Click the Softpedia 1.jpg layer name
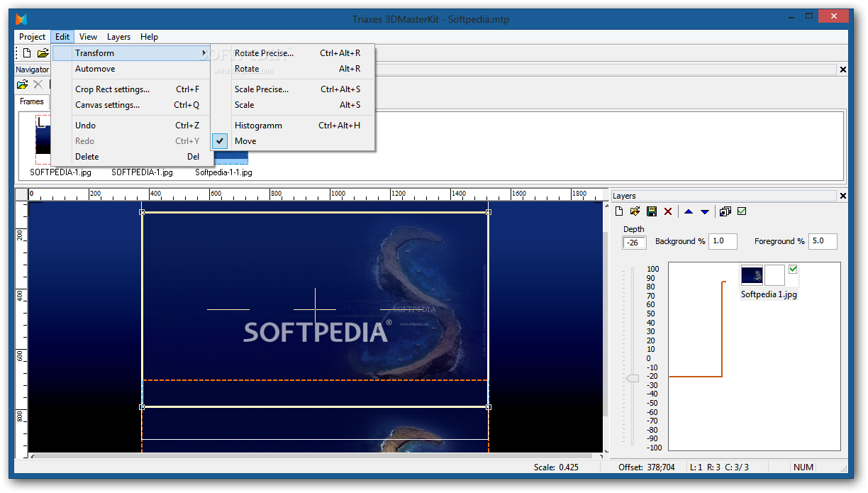The height and width of the screenshot is (493, 868). (x=769, y=294)
